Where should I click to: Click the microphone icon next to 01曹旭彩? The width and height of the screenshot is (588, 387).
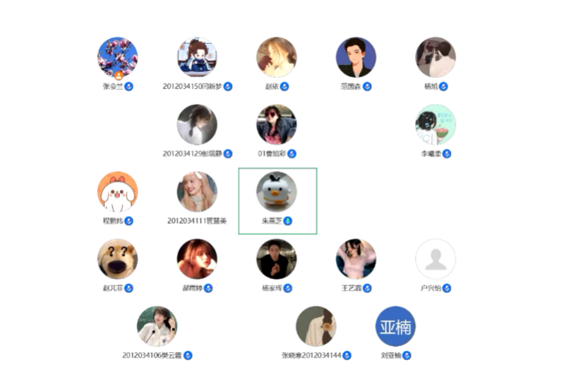(292, 154)
